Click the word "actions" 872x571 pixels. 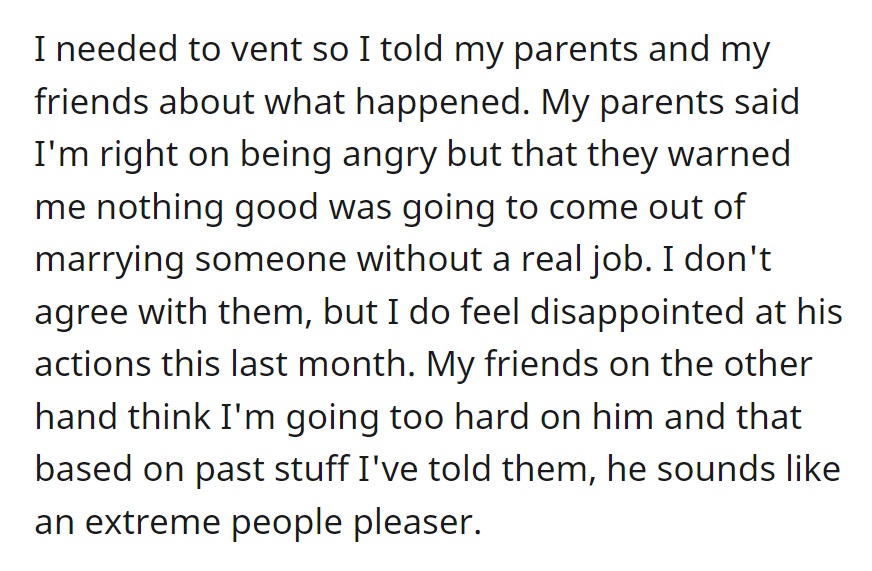(x=93, y=365)
